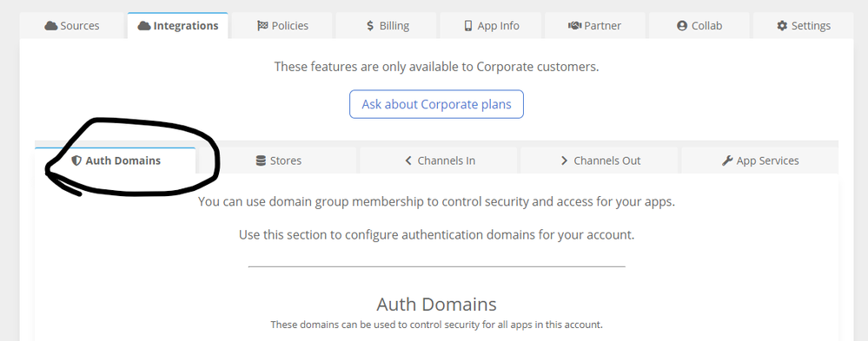This screenshot has width=868, height=341.
Task: Open the Settings tab
Action: [x=804, y=25]
